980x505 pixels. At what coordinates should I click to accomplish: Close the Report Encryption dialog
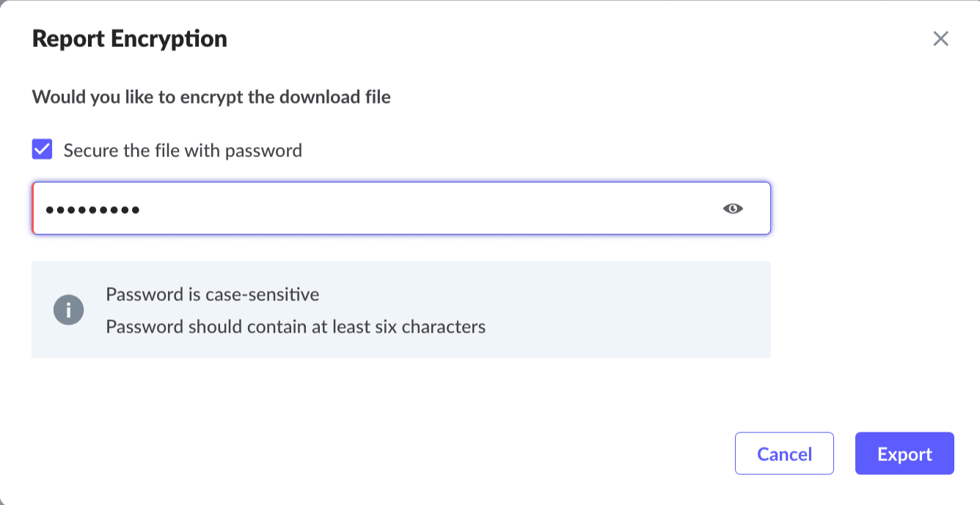pyautogui.click(x=940, y=39)
